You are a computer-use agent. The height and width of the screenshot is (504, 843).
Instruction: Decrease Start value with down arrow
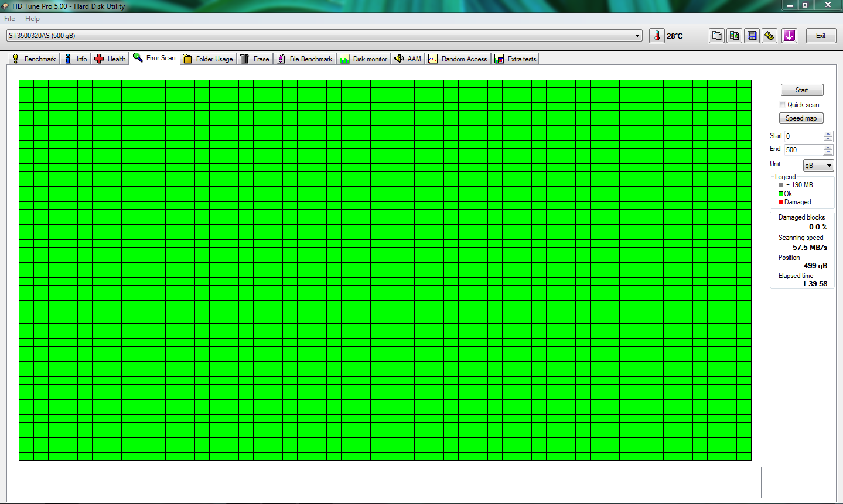tap(828, 139)
